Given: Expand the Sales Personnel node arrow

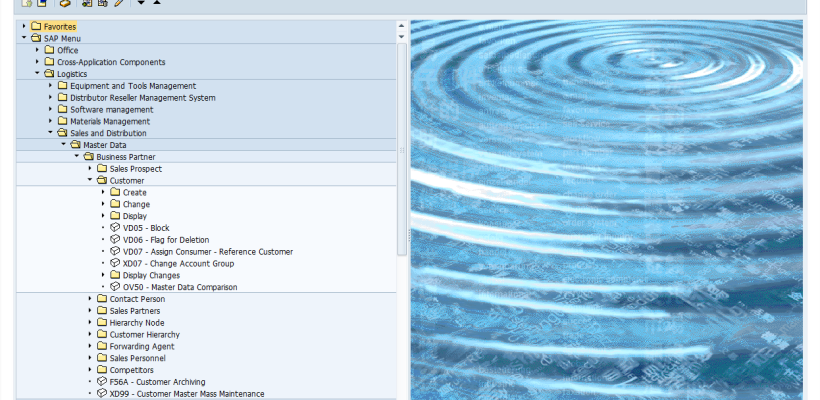Looking at the screenshot, I should (90, 358).
